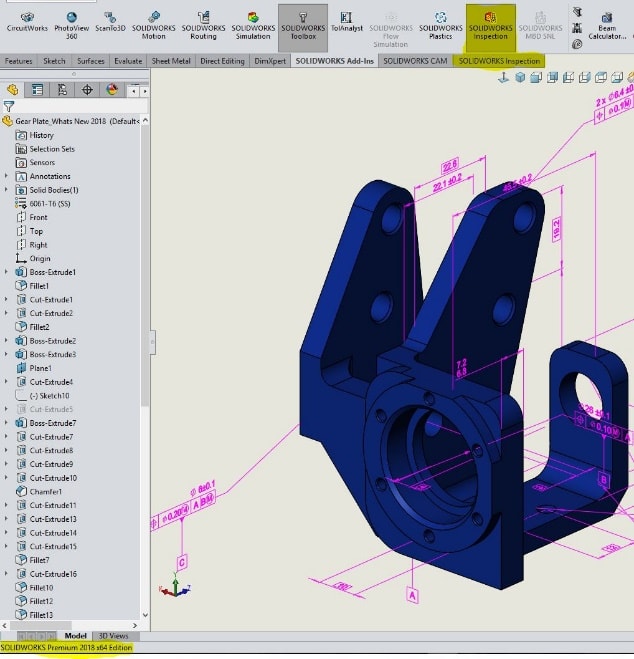The height and width of the screenshot is (659, 634).
Task: Click the Normal To view icon
Action: click(503, 77)
